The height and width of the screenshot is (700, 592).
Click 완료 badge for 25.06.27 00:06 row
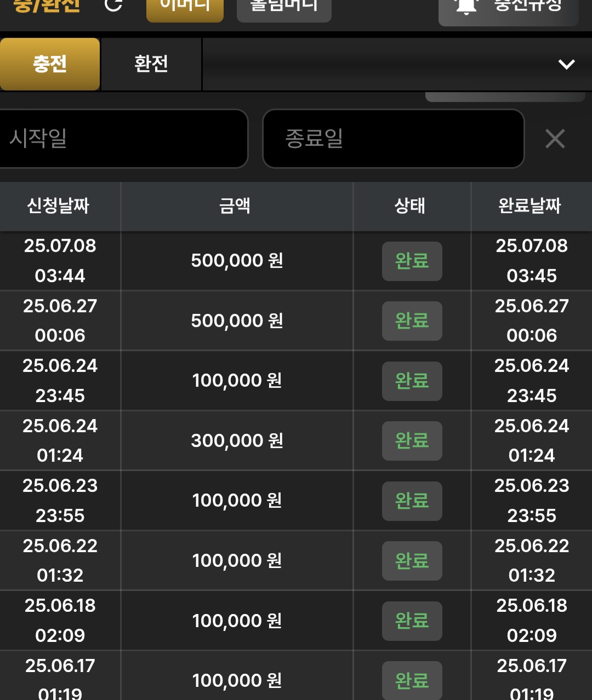click(x=412, y=321)
